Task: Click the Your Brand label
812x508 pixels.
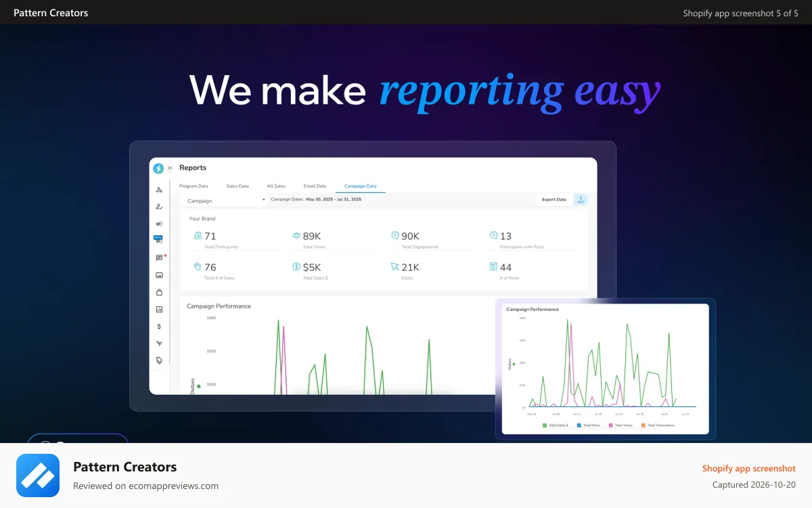Action: [202, 219]
